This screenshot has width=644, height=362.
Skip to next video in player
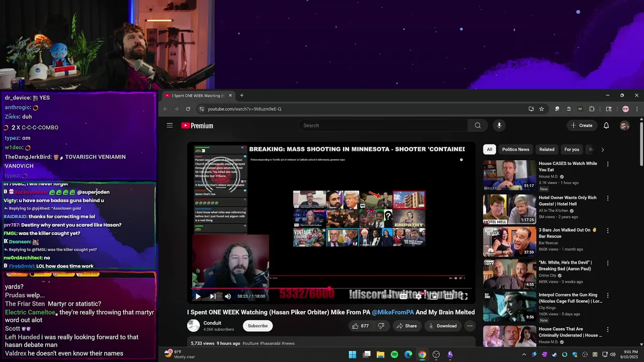click(x=212, y=297)
